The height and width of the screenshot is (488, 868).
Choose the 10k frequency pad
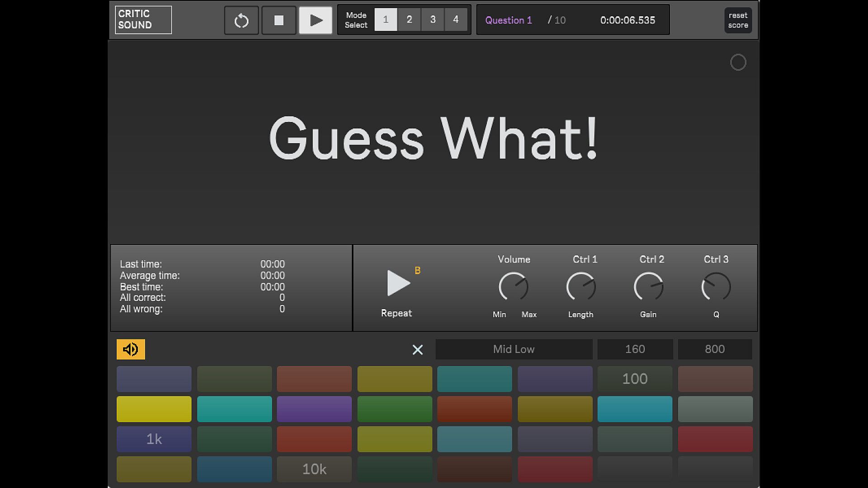click(314, 469)
